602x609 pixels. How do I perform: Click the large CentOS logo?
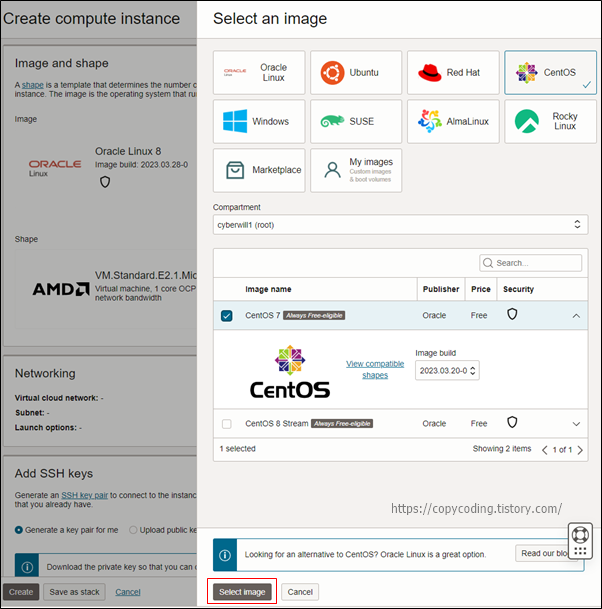click(290, 372)
